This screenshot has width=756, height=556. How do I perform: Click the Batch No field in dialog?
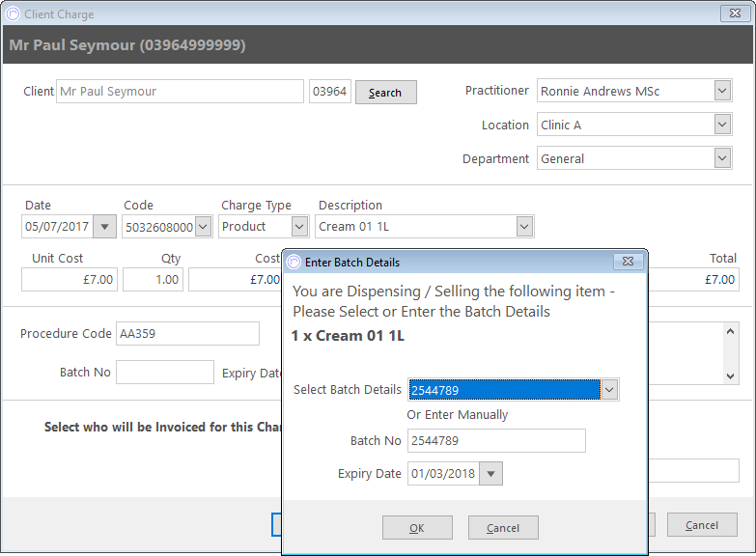(x=496, y=441)
